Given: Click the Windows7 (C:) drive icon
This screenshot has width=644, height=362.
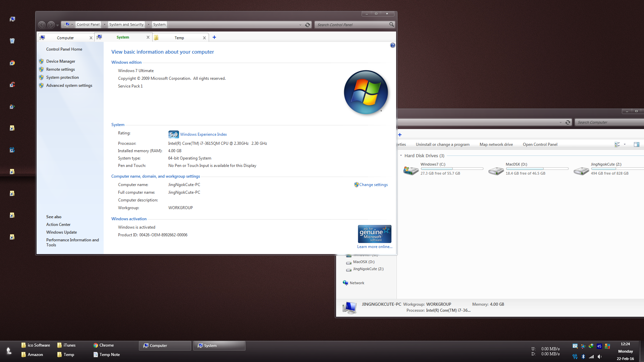Looking at the screenshot, I should (411, 171).
